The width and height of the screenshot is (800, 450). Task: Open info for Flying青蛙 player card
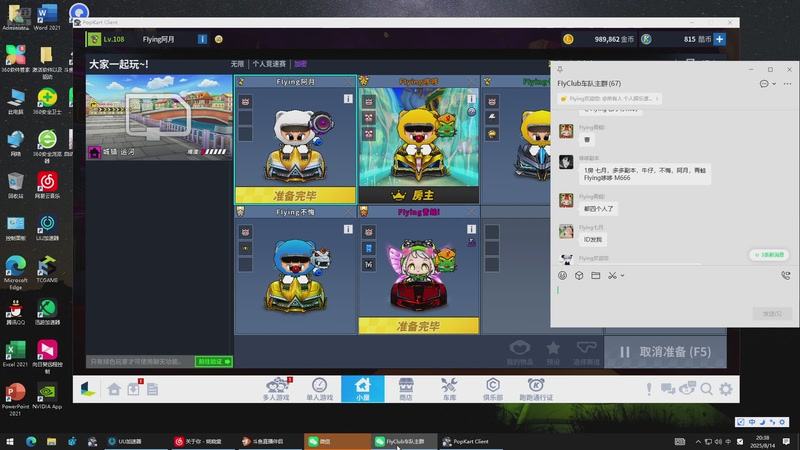tap(471, 230)
